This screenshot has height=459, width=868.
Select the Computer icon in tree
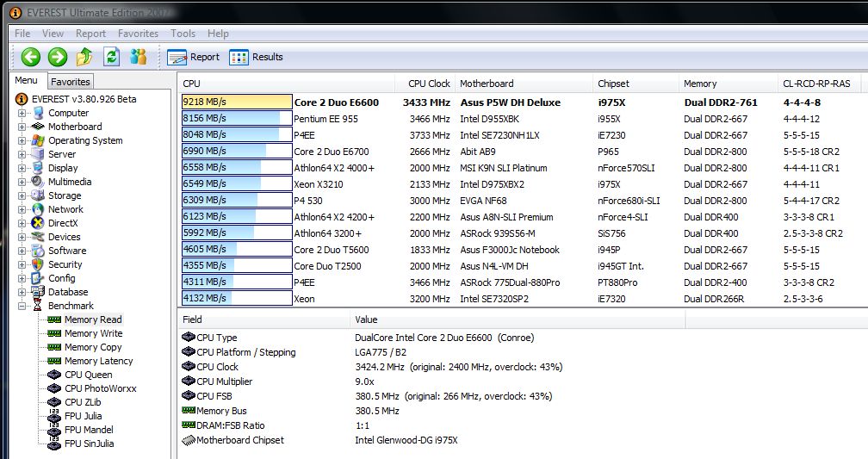point(38,113)
